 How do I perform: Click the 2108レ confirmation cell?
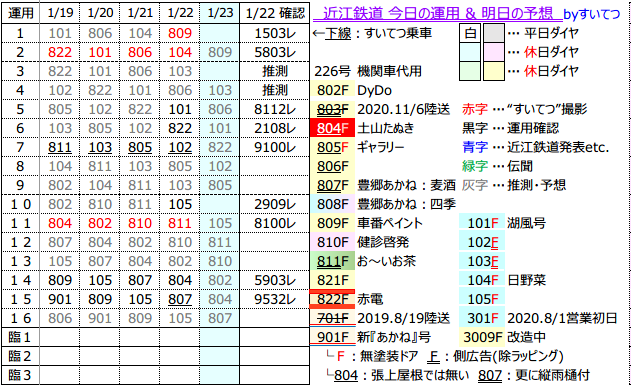[x=275, y=128]
